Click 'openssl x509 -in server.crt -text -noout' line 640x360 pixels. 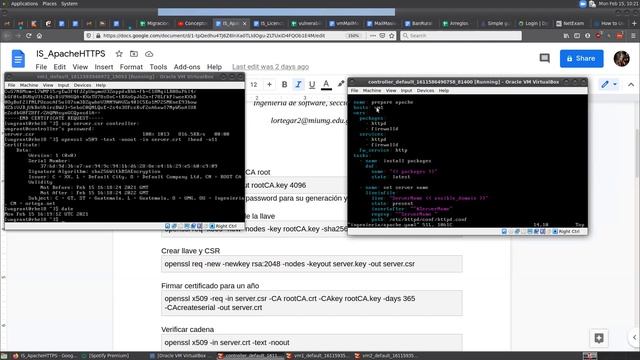227,343
